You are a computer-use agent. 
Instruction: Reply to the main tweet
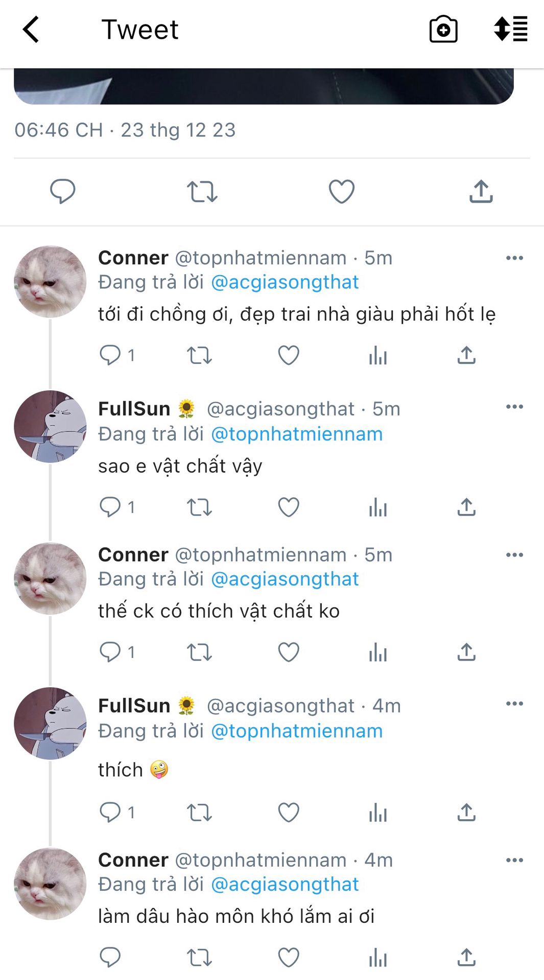(x=62, y=191)
